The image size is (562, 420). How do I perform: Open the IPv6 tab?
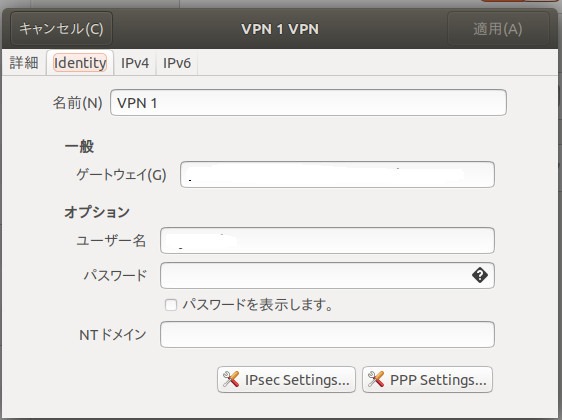click(x=177, y=63)
